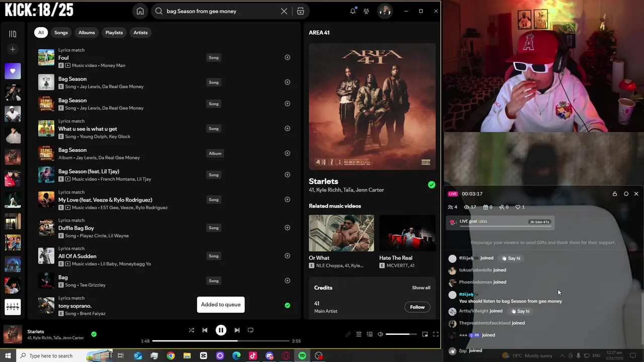644x362 pixels.
Task: Skip to next track
Action: point(237,330)
